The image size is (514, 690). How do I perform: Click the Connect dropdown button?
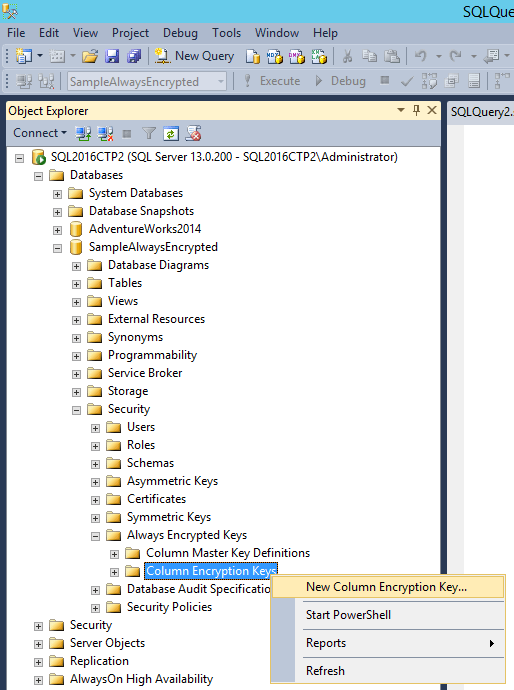click(40, 133)
